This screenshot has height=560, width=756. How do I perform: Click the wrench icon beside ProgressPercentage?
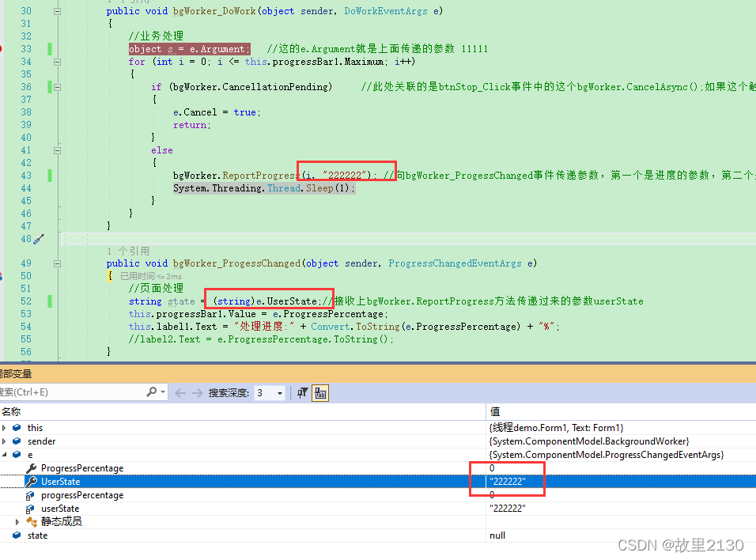(32, 467)
